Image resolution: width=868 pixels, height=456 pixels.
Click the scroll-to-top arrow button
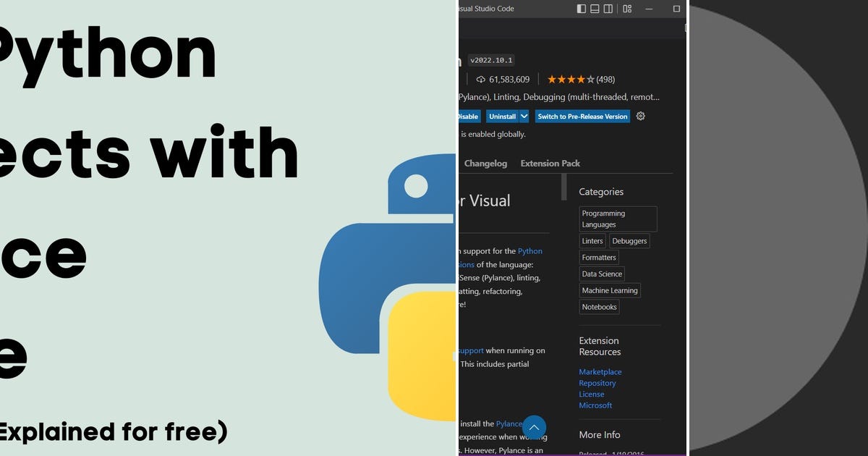pos(534,428)
